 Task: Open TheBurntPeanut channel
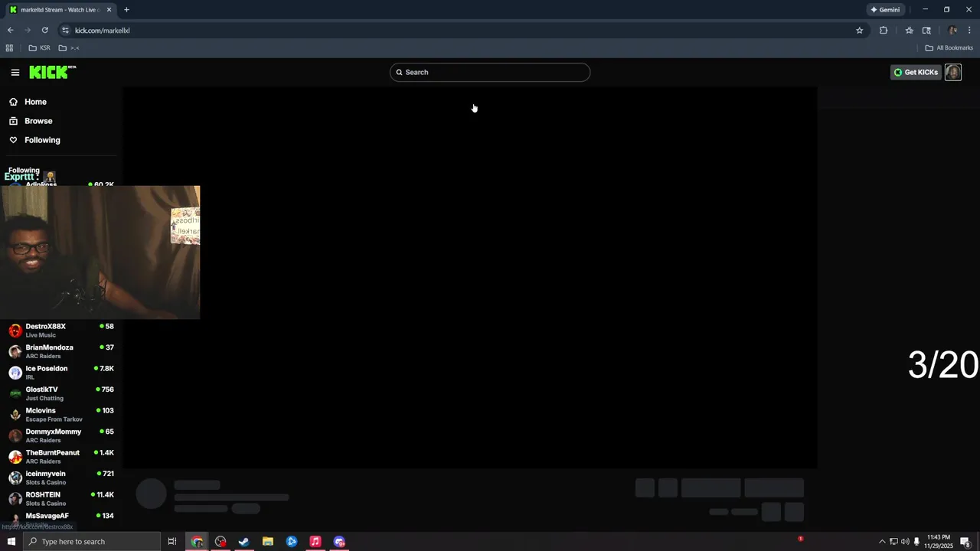[x=61, y=457]
